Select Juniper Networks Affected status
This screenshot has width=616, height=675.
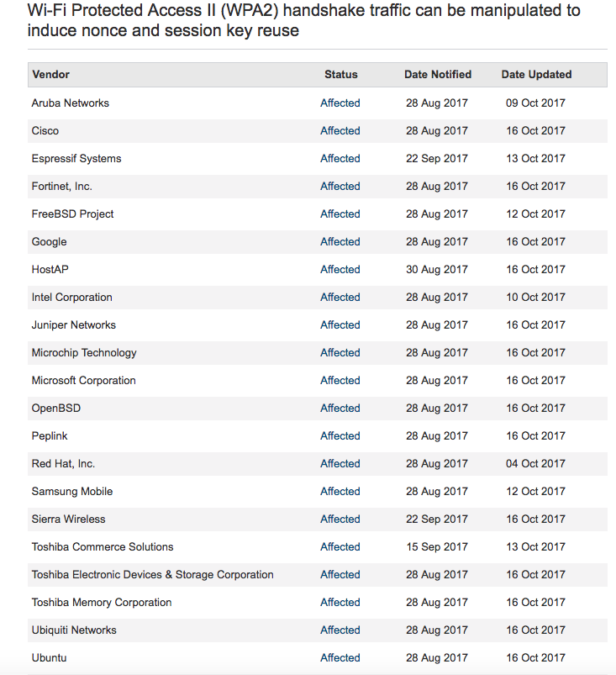(340, 325)
